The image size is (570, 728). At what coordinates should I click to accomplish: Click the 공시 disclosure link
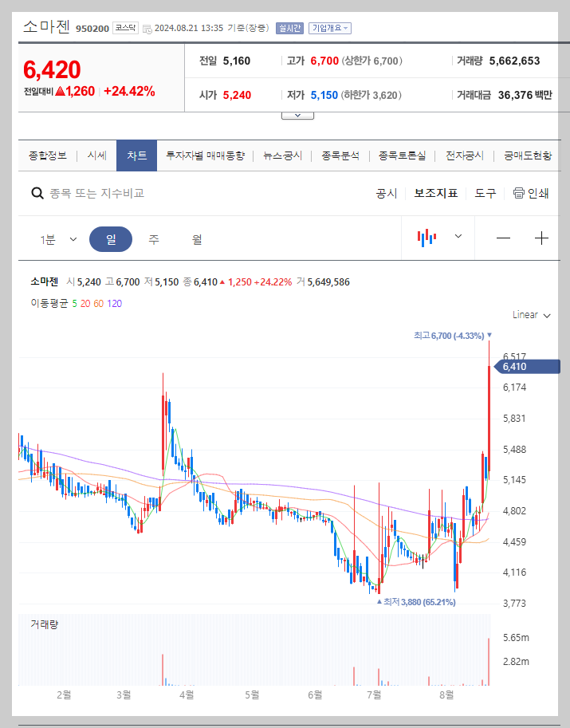(x=386, y=192)
